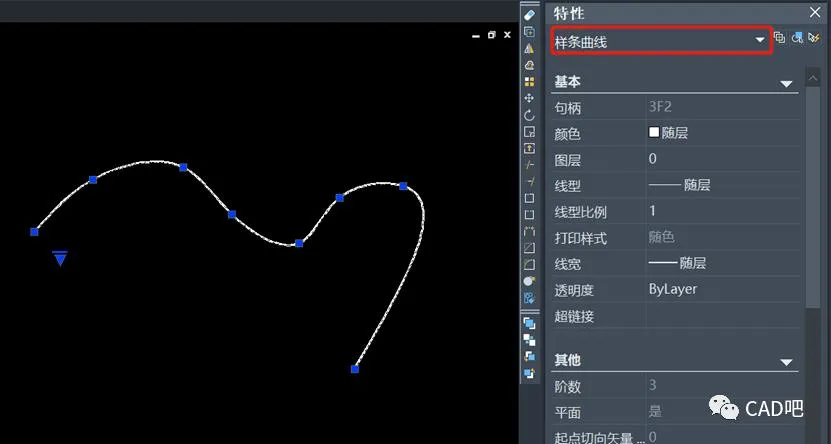This screenshot has height=444, width=831.
Task: Click the 透明度 ByLayer value
Action: 720,289
